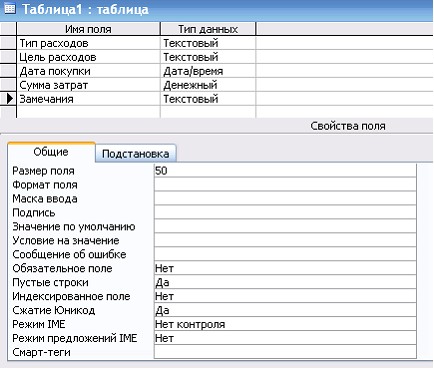The image size is (434, 369).
Task: Click the Таблица1 : таблица window title
Action: (85, 9)
